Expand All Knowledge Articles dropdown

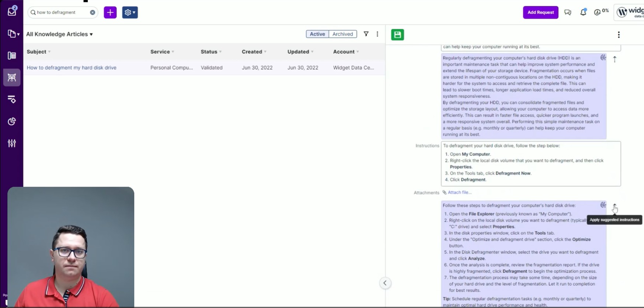[59, 34]
